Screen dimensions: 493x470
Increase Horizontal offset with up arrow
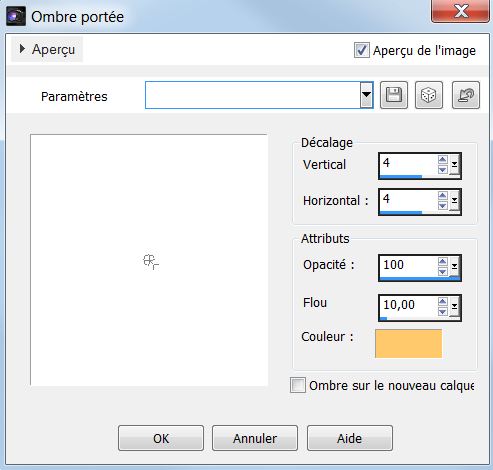[x=442, y=196]
